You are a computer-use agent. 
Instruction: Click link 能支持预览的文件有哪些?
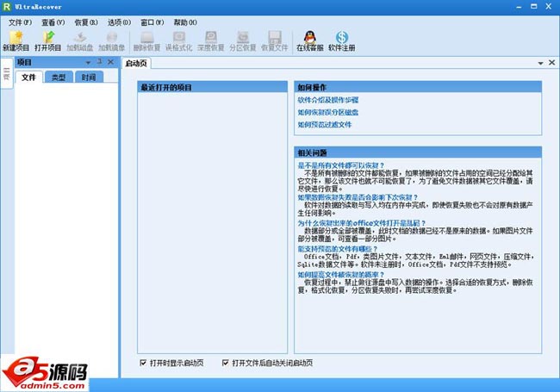pyautogui.click(x=338, y=249)
